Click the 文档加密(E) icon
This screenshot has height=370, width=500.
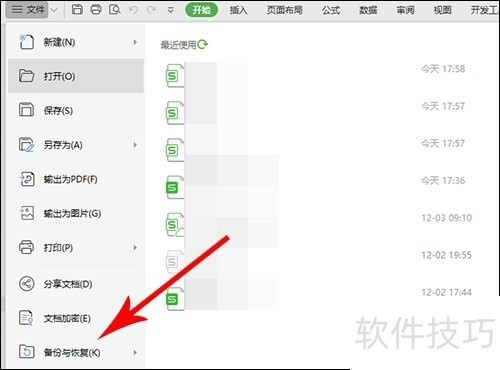pyautogui.click(x=26, y=318)
